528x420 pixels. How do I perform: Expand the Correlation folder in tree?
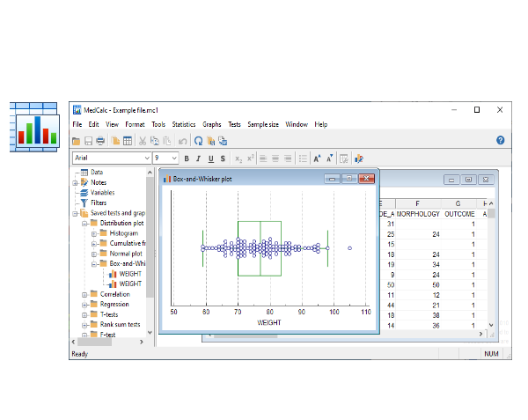coord(84,294)
